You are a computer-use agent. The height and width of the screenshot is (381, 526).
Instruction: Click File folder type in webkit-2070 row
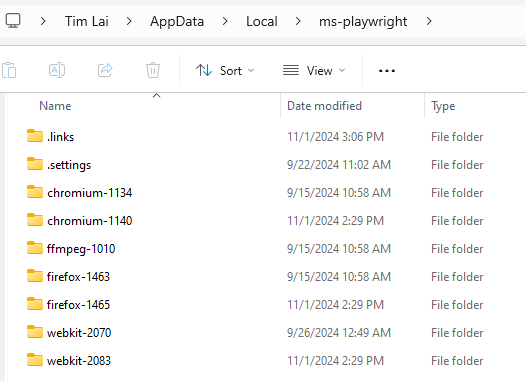pos(457,333)
